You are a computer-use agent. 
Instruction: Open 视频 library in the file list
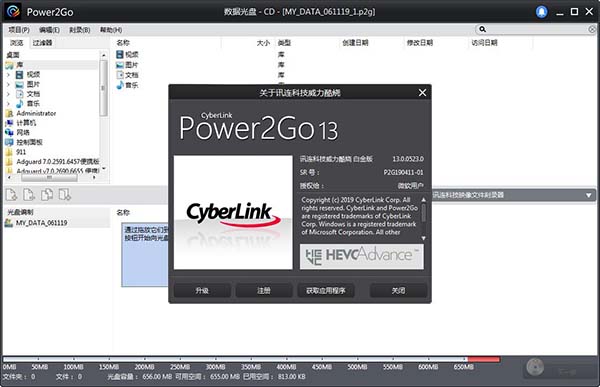point(127,55)
